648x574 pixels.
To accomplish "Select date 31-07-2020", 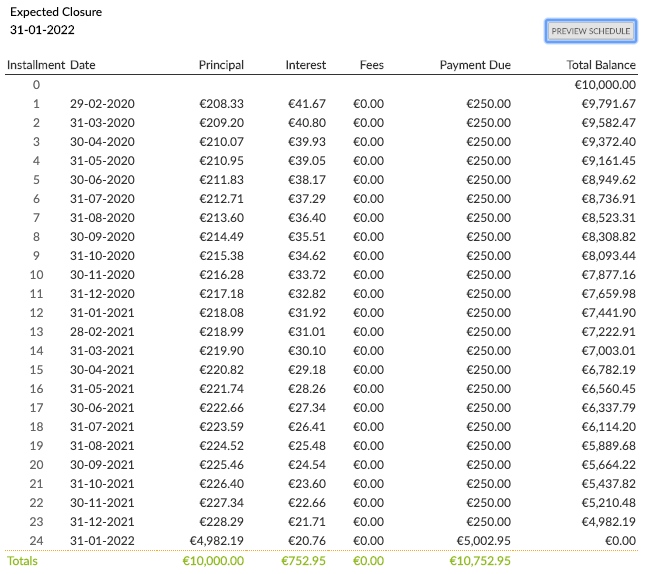I will (102, 199).
